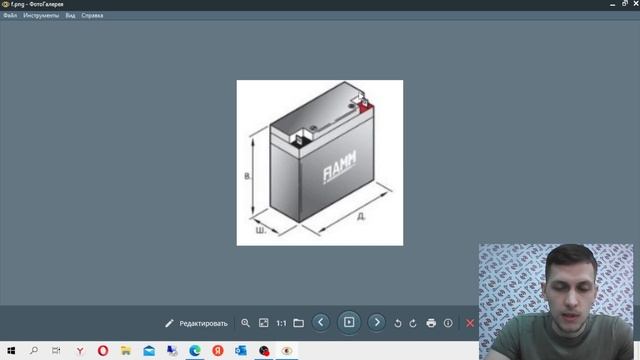Go to the next image

tap(377, 322)
